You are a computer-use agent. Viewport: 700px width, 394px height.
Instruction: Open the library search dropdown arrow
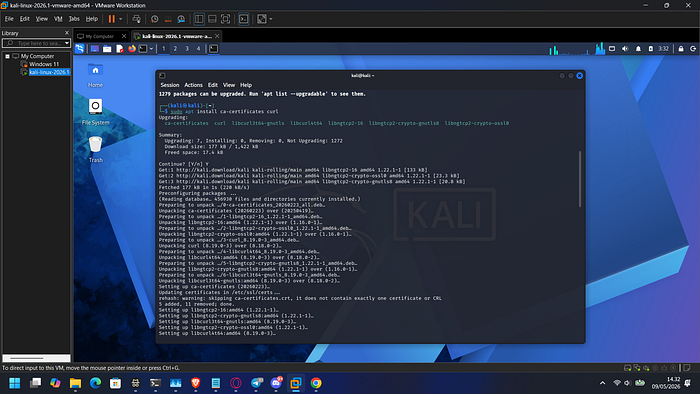pyautogui.click(x=67, y=43)
